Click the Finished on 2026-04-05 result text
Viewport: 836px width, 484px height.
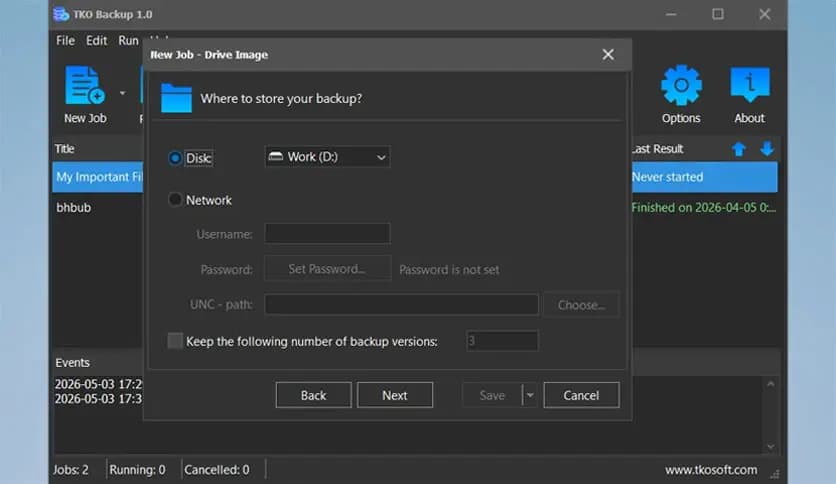point(703,207)
